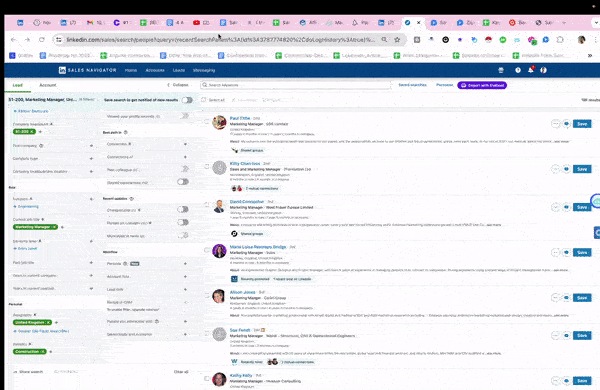This screenshot has height=390, width=600.
Task: Open the help question mark icon
Action: click(x=518, y=70)
